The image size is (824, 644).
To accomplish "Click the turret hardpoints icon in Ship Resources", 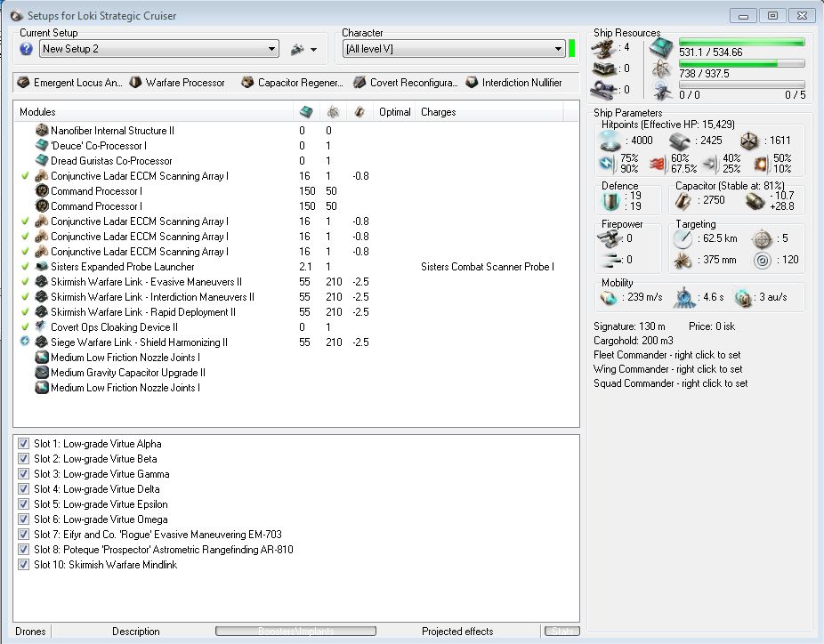I will pyautogui.click(x=604, y=48).
